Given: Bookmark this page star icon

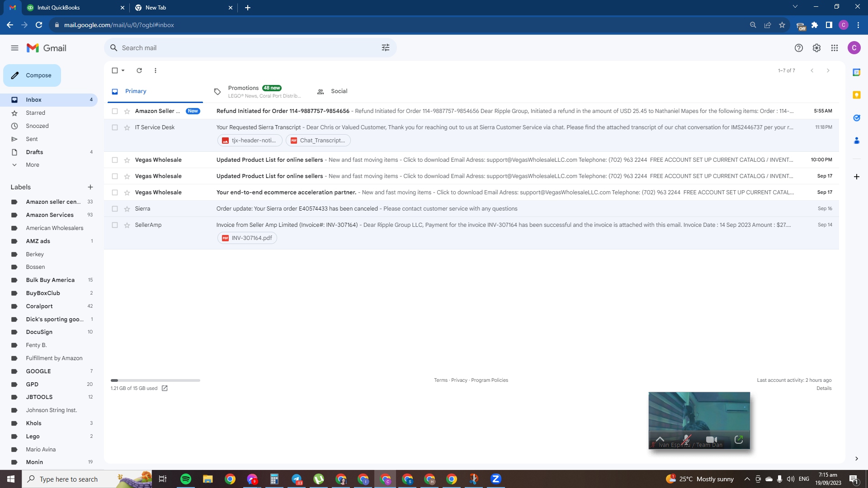Looking at the screenshot, I should click(x=782, y=25).
